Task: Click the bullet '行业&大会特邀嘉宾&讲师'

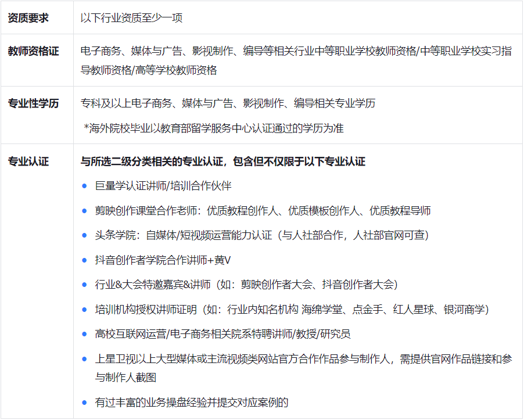Action: [246, 285]
